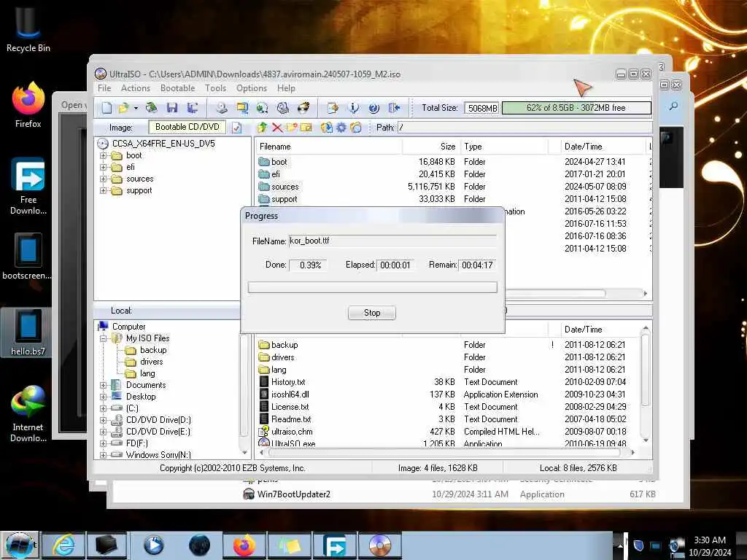The width and height of the screenshot is (747, 560).
Task: Expand the boot folder in image tree
Action: 104,156
